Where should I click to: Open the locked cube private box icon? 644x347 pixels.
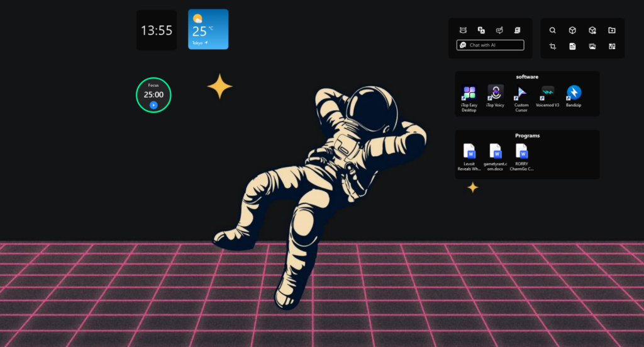click(x=592, y=30)
